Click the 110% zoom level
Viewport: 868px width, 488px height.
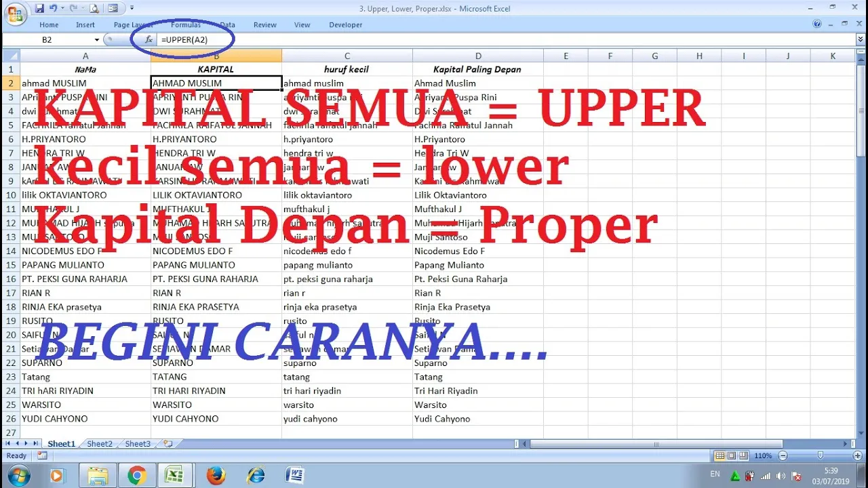763,456
